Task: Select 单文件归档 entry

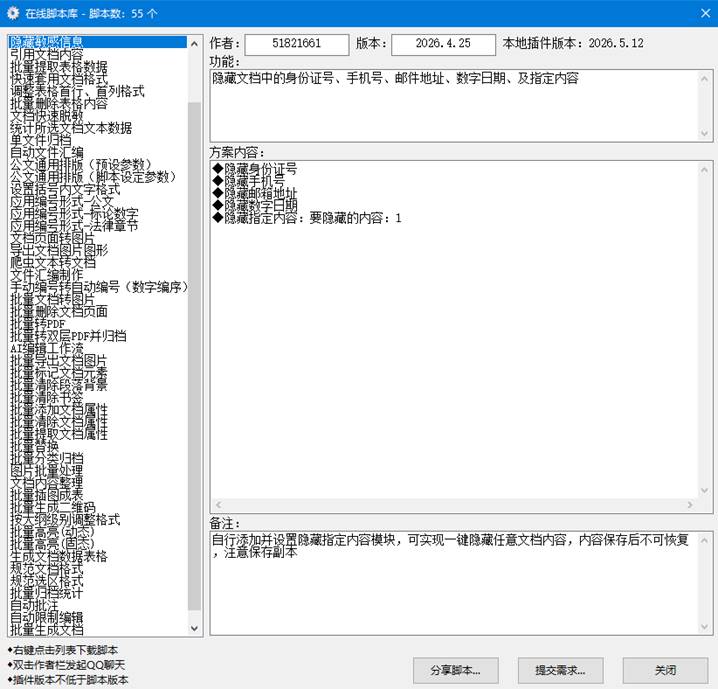Action: click(98, 140)
